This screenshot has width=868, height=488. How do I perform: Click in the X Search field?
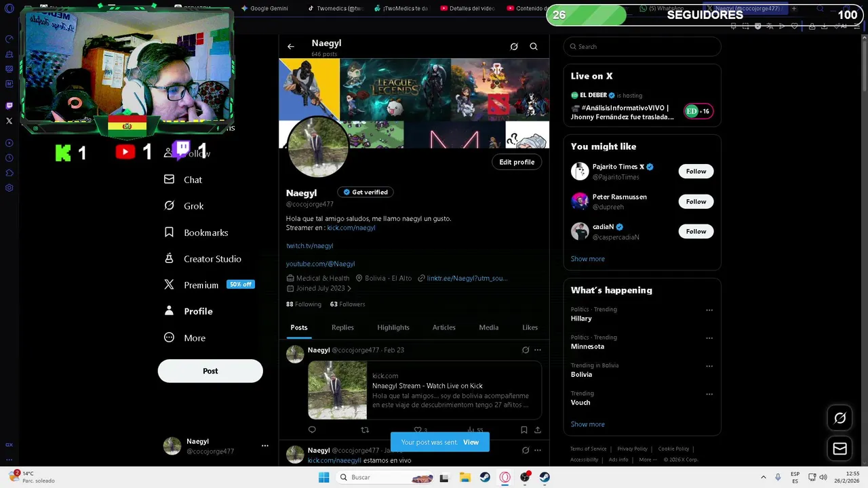[642, 47]
